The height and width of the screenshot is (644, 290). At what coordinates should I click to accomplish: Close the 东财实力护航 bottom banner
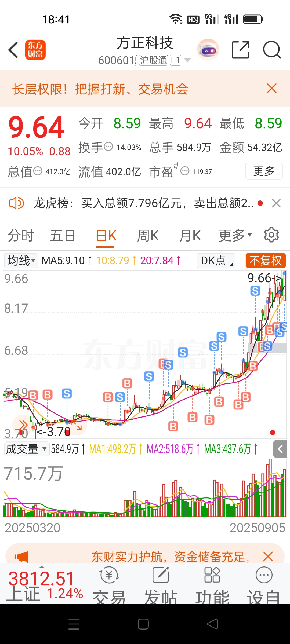268,557
